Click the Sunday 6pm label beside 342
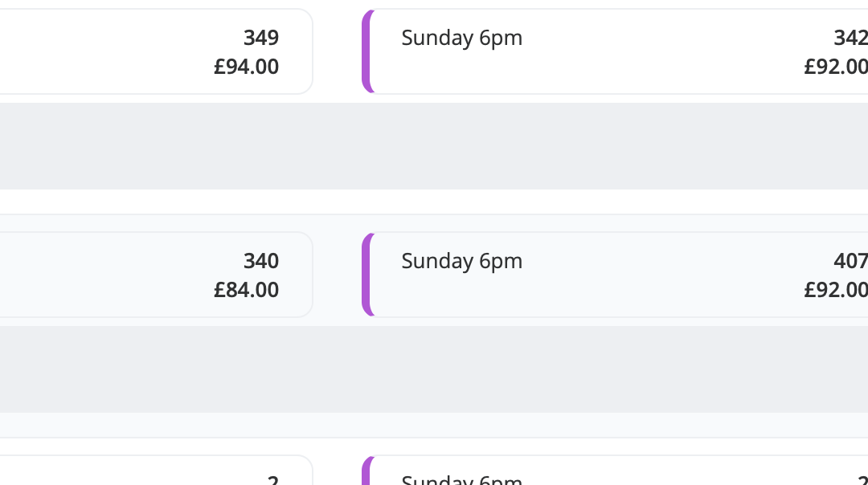Screen dimensions: 868x485 (x=461, y=38)
